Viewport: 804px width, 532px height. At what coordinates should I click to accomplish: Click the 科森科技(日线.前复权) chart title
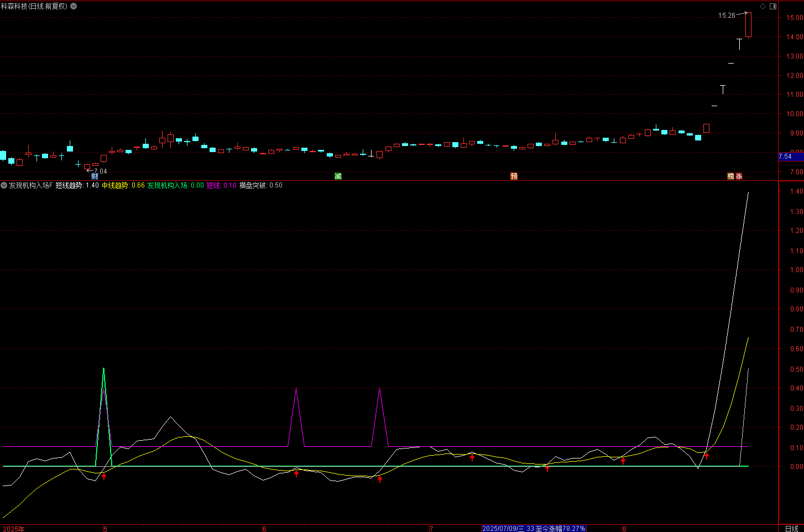[34, 6]
